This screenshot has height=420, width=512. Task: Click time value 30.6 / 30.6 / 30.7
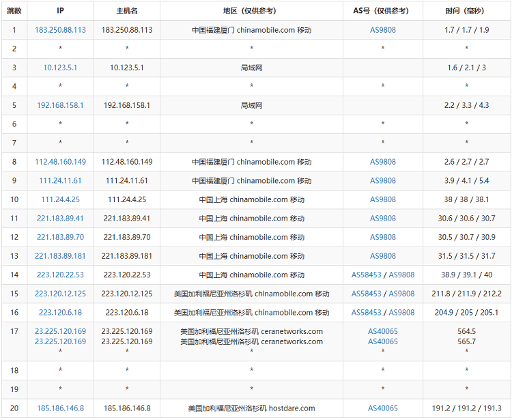467,218
